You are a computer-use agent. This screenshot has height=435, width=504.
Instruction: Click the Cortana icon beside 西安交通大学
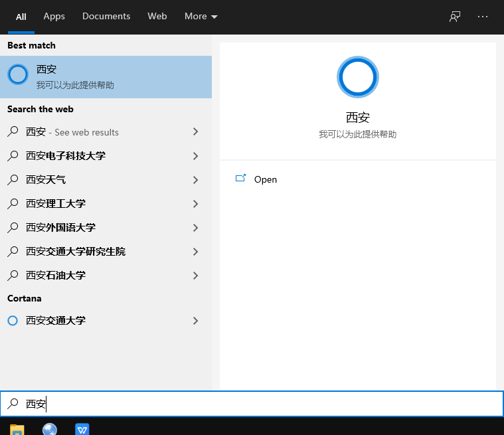click(x=13, y=321)
